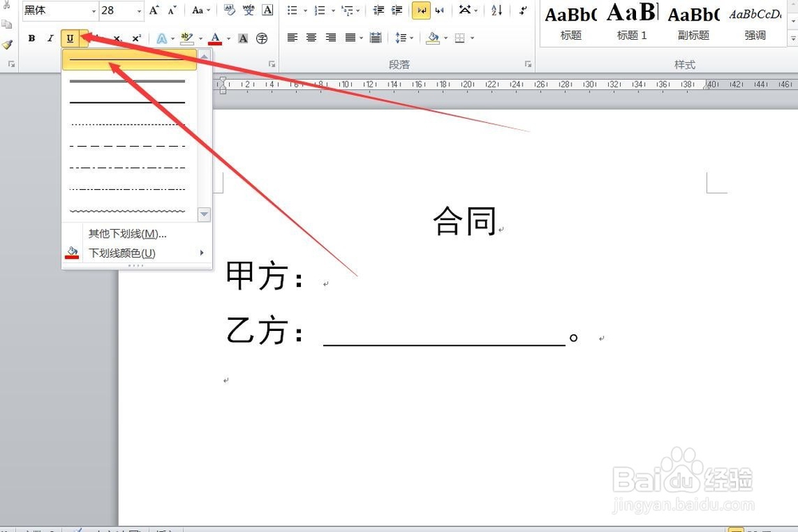Toggle bold formatting
This screenshot has width=798, height=532.
coord(31,37)
